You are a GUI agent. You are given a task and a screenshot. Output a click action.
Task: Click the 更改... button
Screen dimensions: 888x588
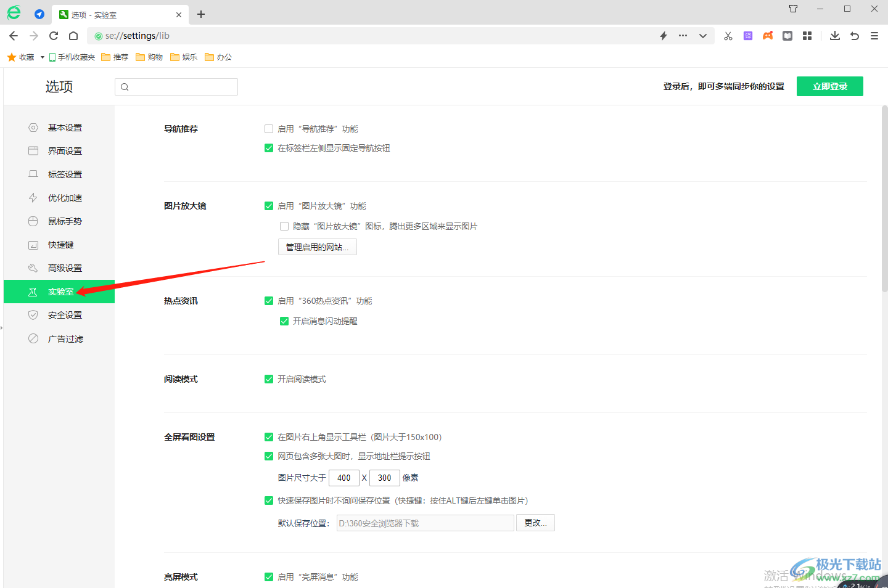[x=535, y=523]
